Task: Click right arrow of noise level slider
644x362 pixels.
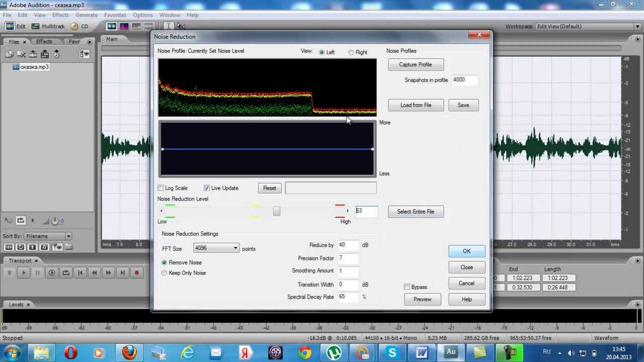Action: [348, 211]
